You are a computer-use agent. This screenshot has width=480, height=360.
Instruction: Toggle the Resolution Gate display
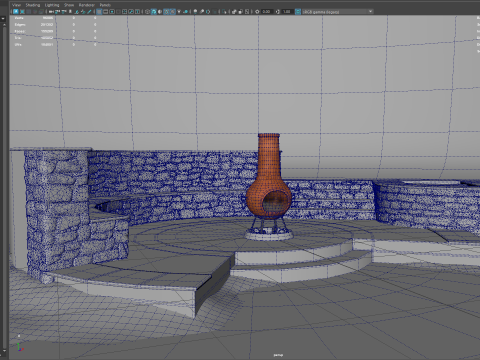click(112, 12)
